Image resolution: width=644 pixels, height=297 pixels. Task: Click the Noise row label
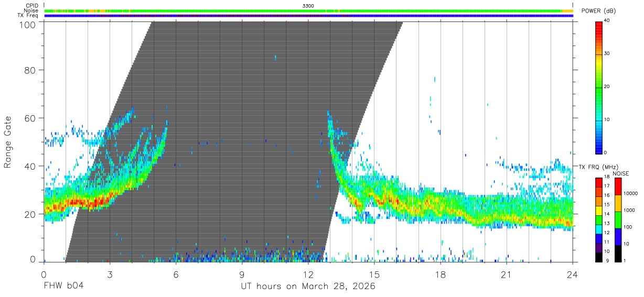tap(31, 10)
